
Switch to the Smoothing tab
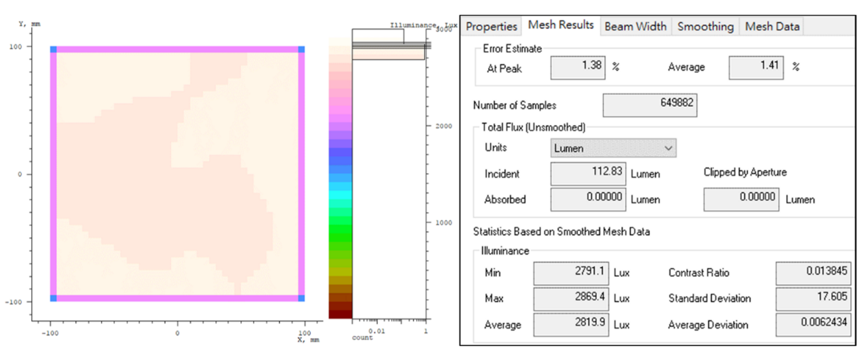pos(705,26)
